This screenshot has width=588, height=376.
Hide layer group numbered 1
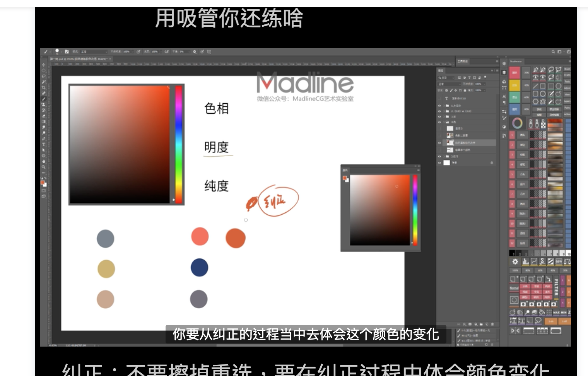[x=439, y=106]
